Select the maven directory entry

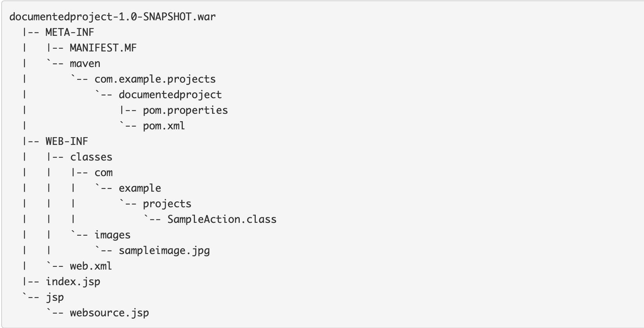pyautogui.click(x=85, y=63)
